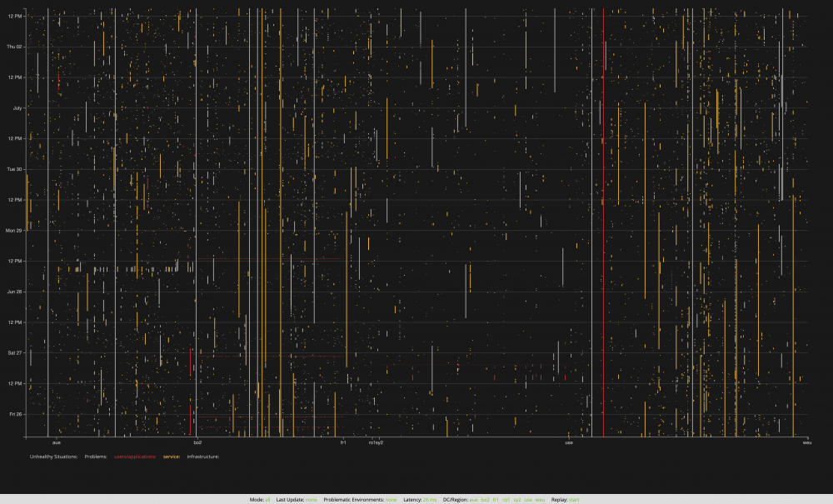
Task: Select the aue region filter in status bar
Action: [472, 499]
